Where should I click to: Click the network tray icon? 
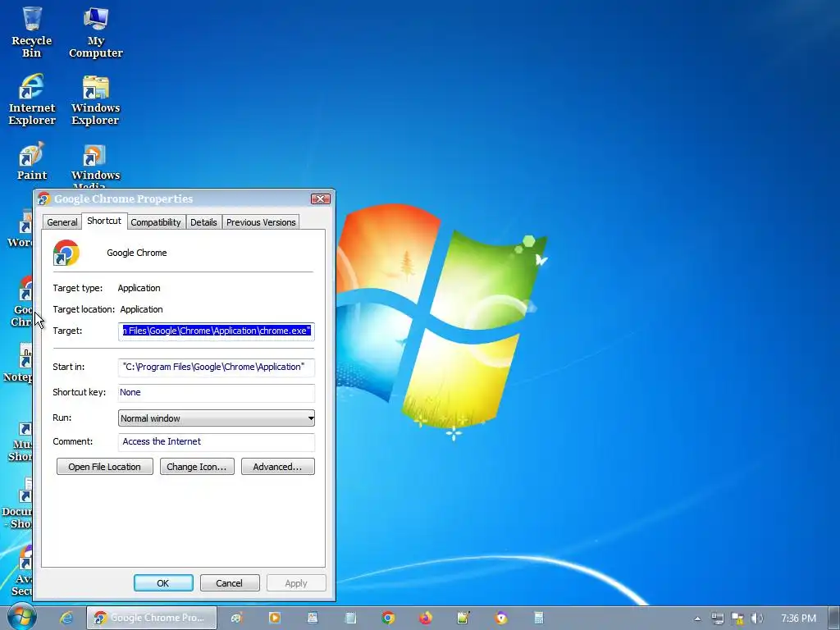point(717,619)
